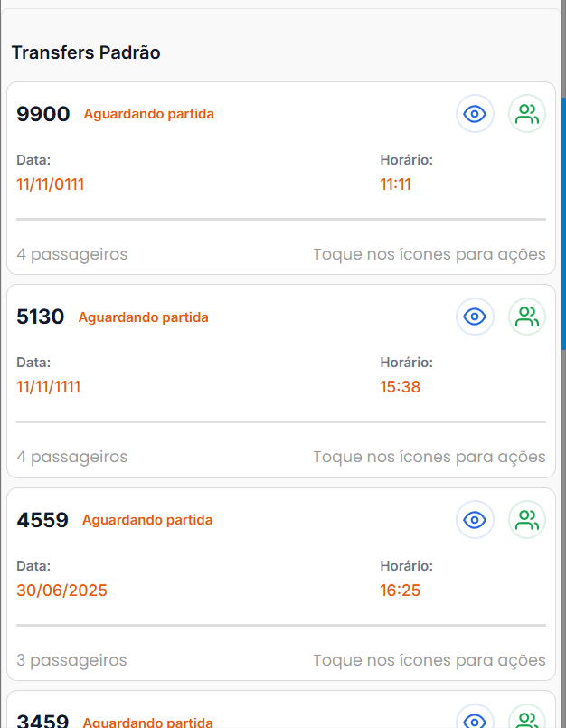Select transfer number 4559
Viewport: 566px width, 728px height.
click(x=42, y=520)
